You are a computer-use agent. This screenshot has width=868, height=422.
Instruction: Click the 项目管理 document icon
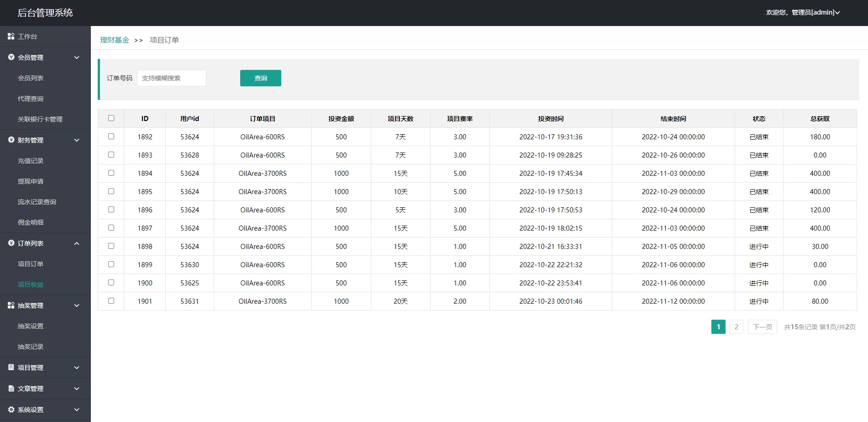point(11,367)
